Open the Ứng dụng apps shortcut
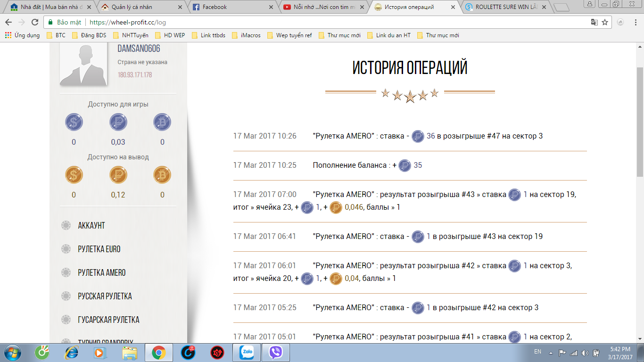The width and height of the screenshot is (644, 362). click(x=22, y=35)
